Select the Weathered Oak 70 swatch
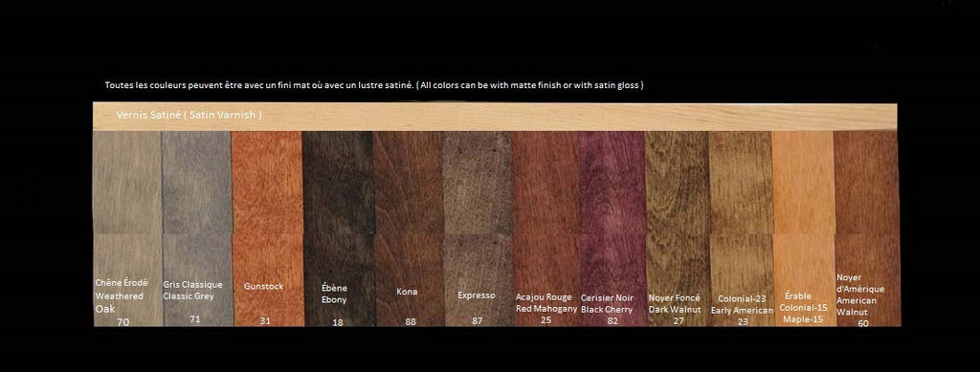Image resolution: width=980 pixels, height=372 pixels. 127,229
